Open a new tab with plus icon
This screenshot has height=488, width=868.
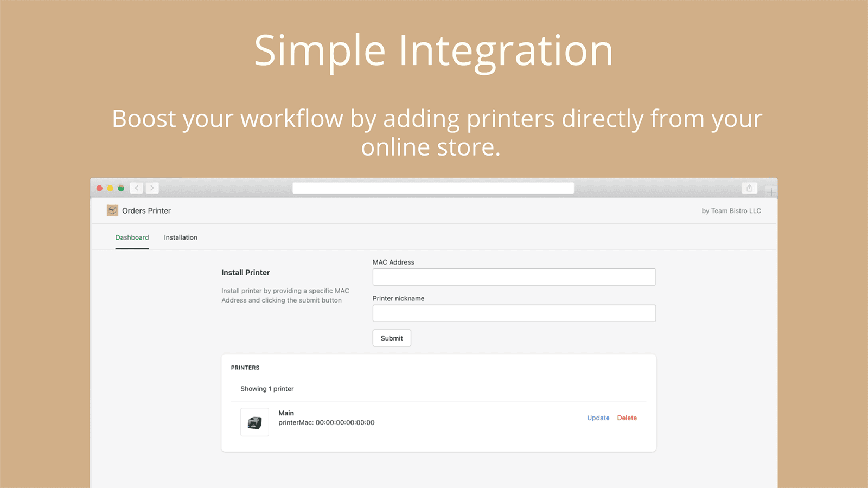[x=771, y=192]
